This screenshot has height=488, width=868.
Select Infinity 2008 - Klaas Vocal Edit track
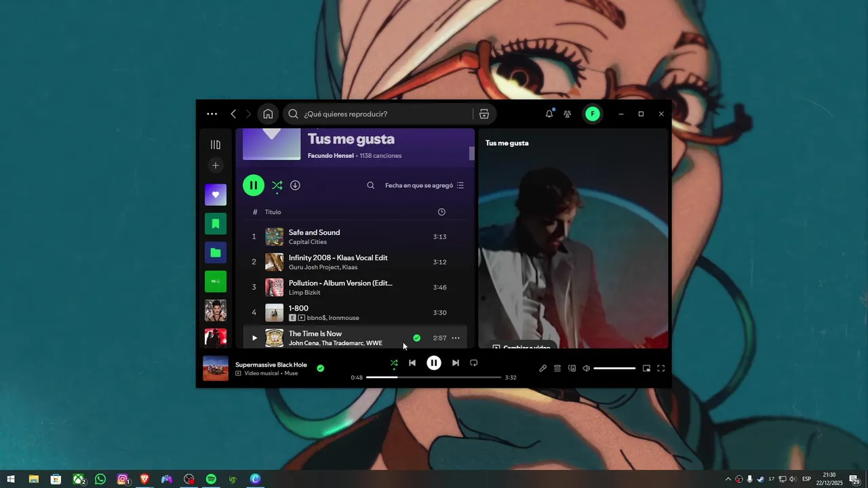point(355,262)
